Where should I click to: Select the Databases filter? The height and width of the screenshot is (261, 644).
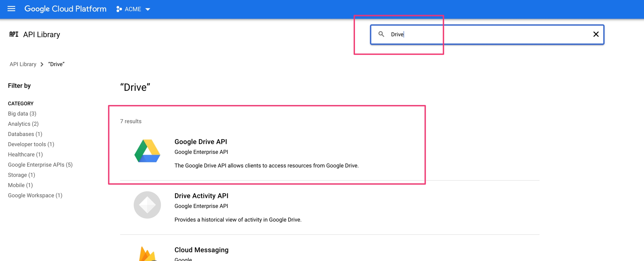25,134
